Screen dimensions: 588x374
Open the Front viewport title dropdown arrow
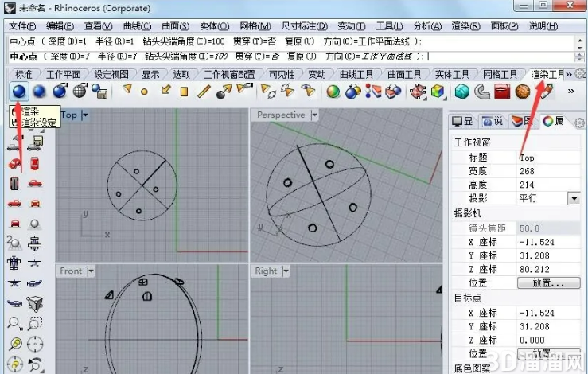[x=91, y=271]
